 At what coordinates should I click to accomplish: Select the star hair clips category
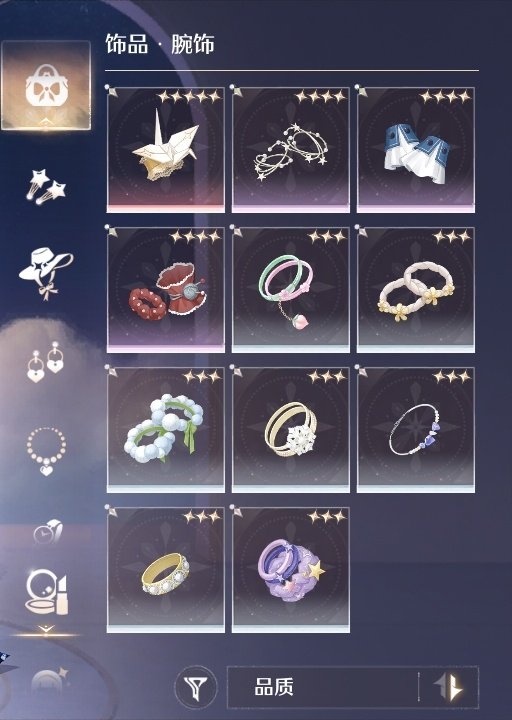46,186
